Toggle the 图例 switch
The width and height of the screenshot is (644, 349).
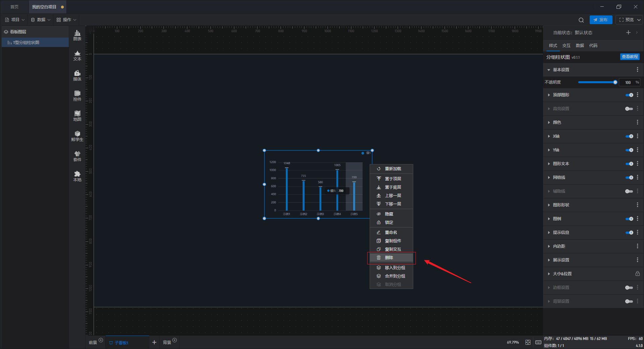coord(629,219)
